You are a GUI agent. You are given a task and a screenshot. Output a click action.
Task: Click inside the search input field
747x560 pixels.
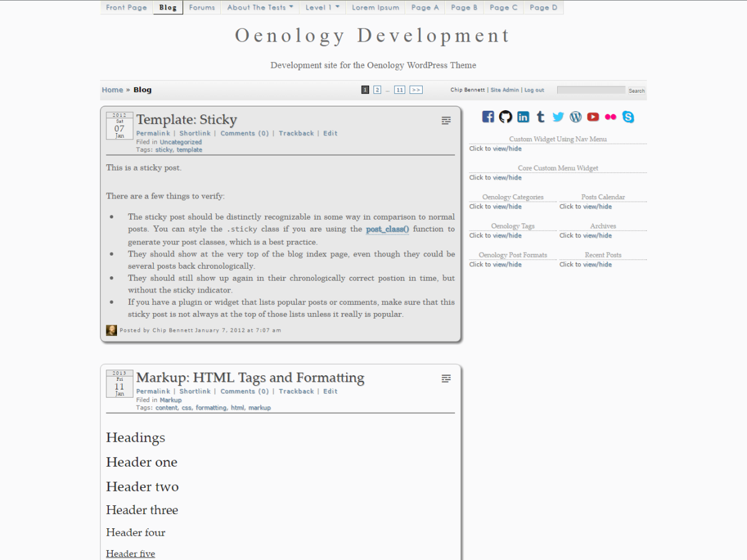click(x=590, y=90)
